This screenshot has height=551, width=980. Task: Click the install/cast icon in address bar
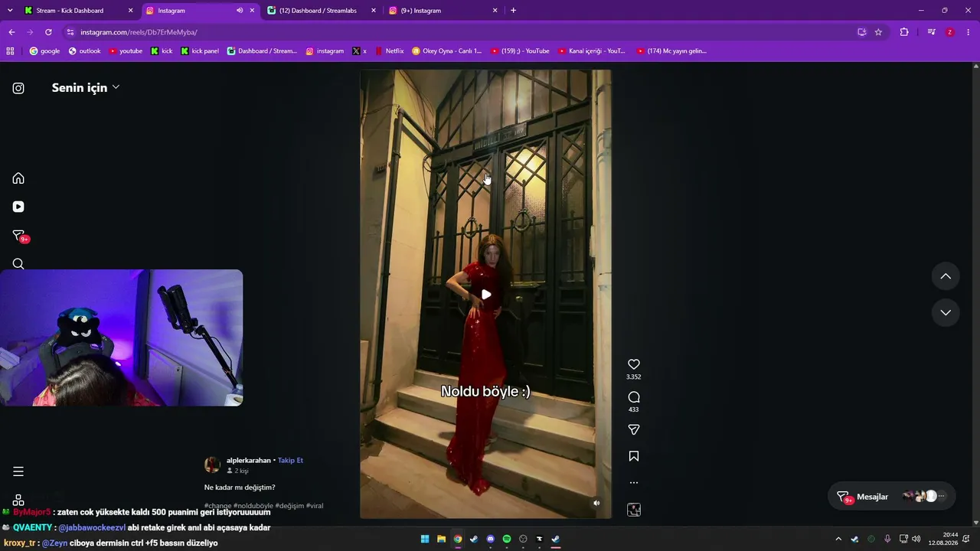click(x=861, y=32)
